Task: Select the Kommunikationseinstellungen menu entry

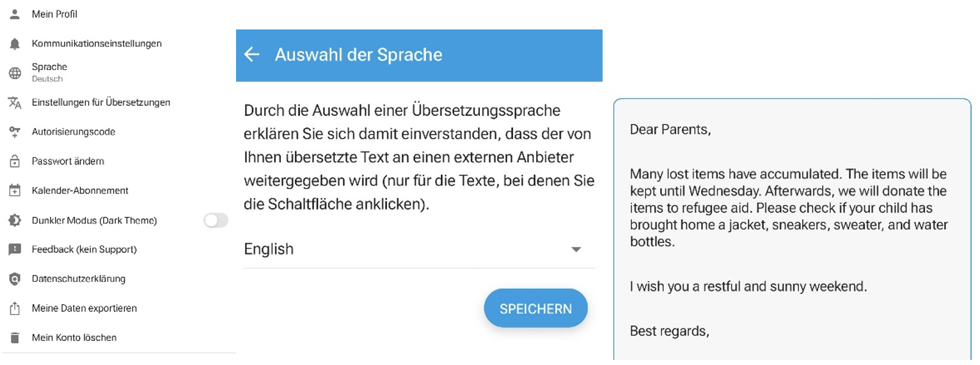Action: point(97,44)
